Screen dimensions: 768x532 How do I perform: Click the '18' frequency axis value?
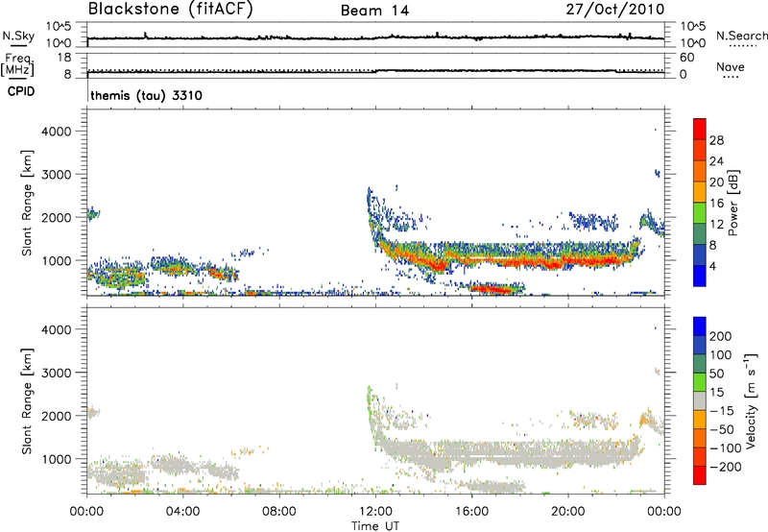point(64,58)
